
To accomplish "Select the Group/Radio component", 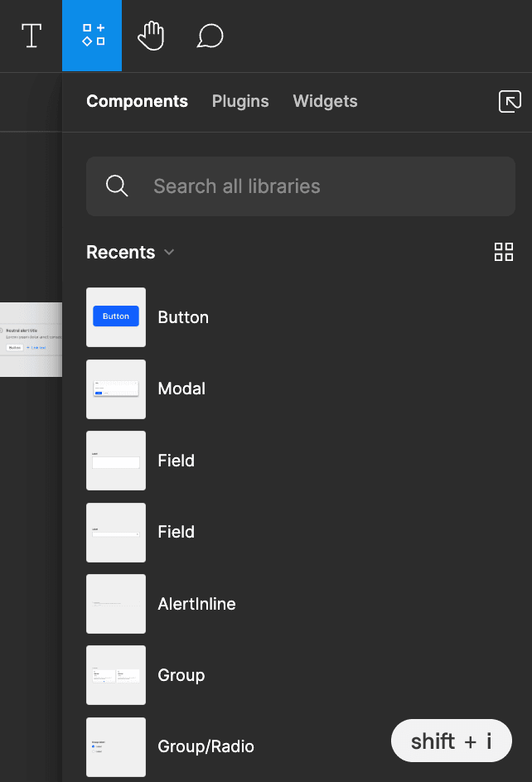I will click(206, 746).
